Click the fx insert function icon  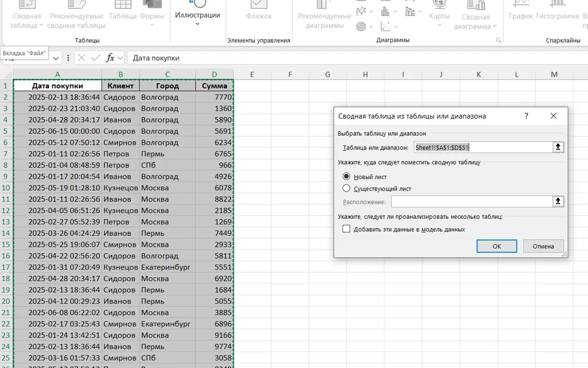point(110,58)
